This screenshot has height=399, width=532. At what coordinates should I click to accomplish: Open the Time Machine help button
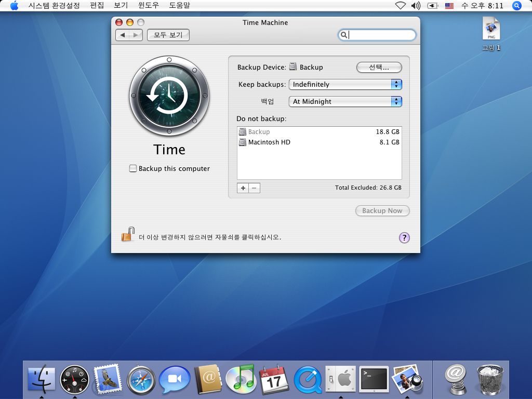pos(404,237)
